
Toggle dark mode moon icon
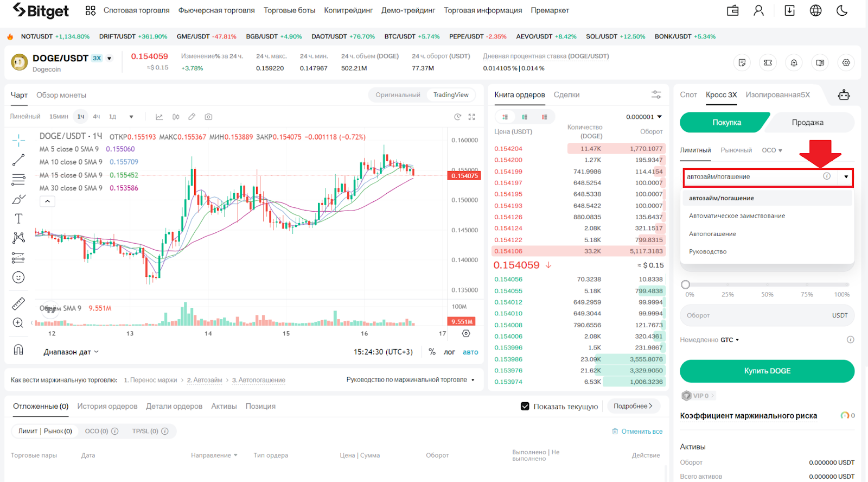click(x=842, y=10)
